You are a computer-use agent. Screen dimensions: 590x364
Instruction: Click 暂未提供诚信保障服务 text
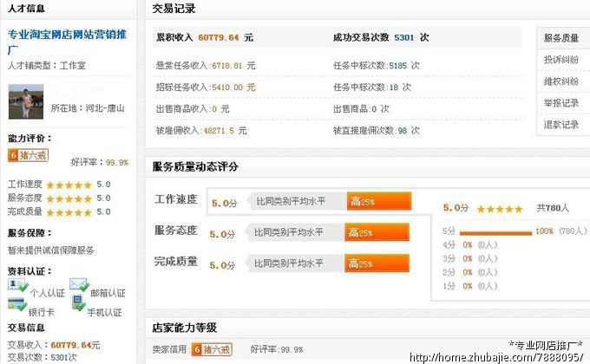(x=51, y=250)
